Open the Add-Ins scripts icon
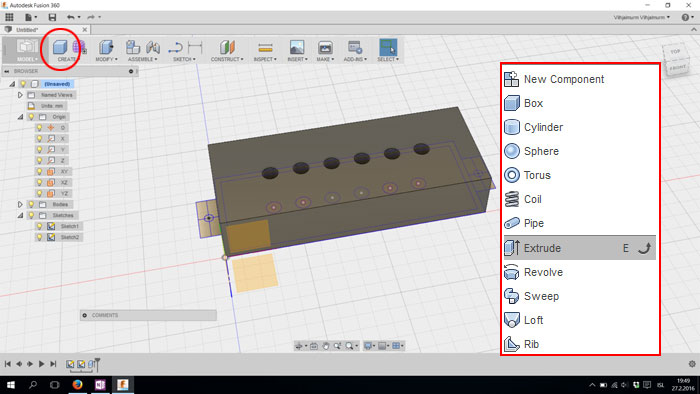The image size is (700, 394). click(355, 47)
